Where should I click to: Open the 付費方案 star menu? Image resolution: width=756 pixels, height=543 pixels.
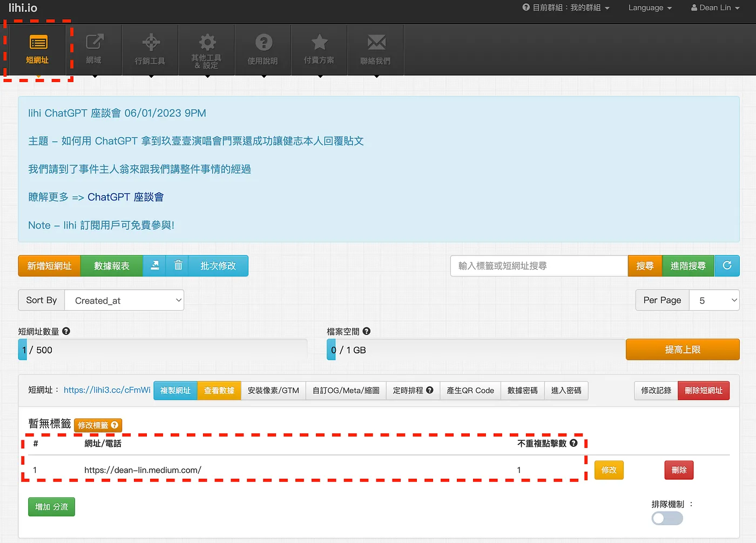[x=319, y=50]
